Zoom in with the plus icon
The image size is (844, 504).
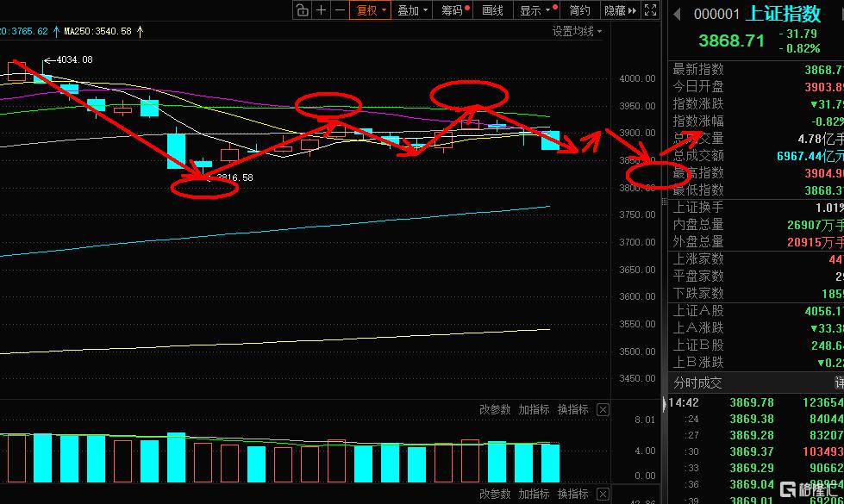click(x=322, y=10)
